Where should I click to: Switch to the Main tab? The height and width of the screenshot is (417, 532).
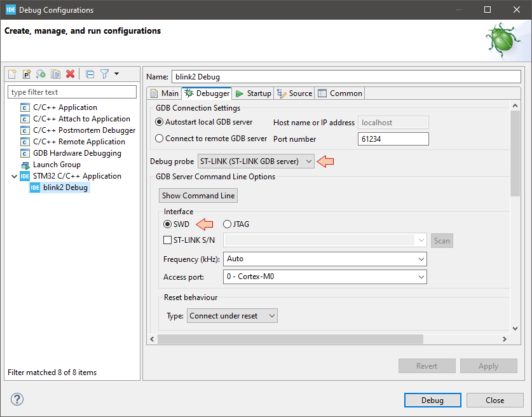pyautogui.click(x=165, y=93)
